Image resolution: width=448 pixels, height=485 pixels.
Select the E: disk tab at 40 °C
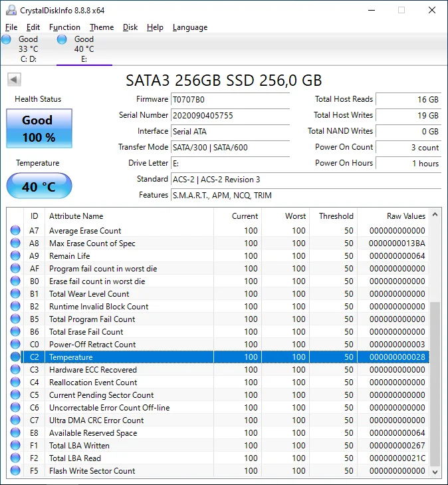tap(84, 49)
